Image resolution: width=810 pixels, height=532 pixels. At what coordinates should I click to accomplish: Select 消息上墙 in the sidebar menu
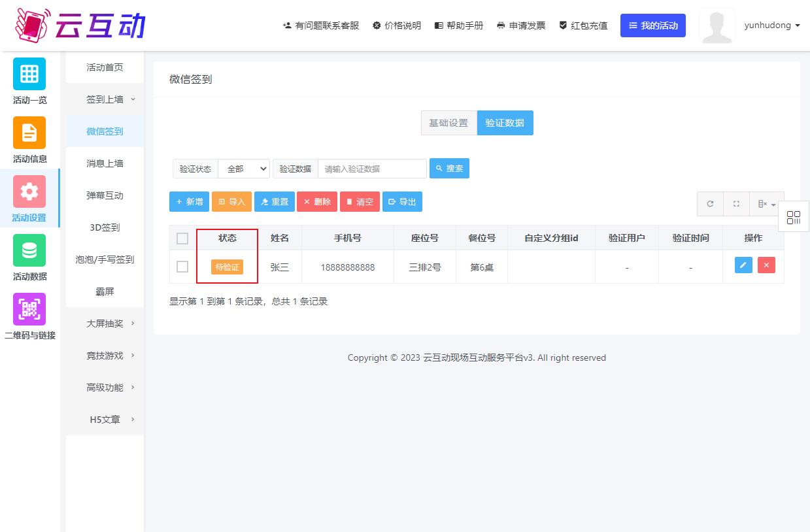(105, 163)
